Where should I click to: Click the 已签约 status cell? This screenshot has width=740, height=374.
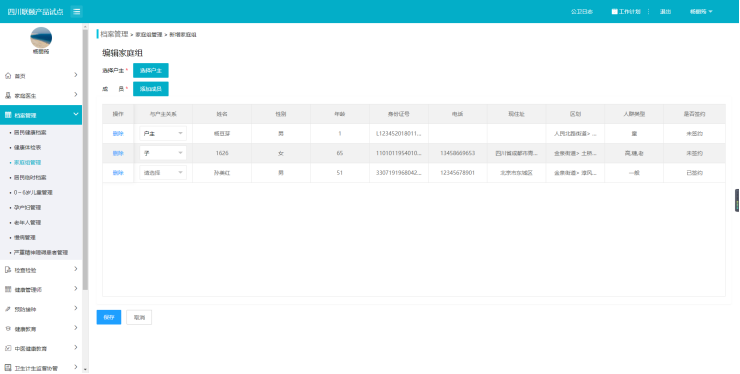click(694, 173)
